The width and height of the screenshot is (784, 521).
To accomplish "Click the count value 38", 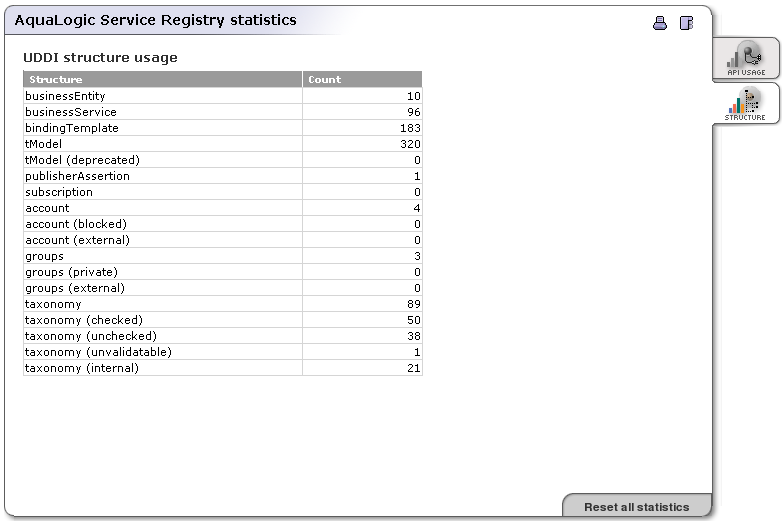I will [x=414, y=336].
